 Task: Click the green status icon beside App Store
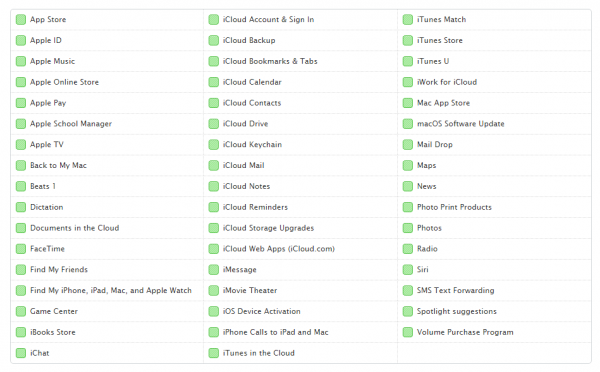coord(21,20)
